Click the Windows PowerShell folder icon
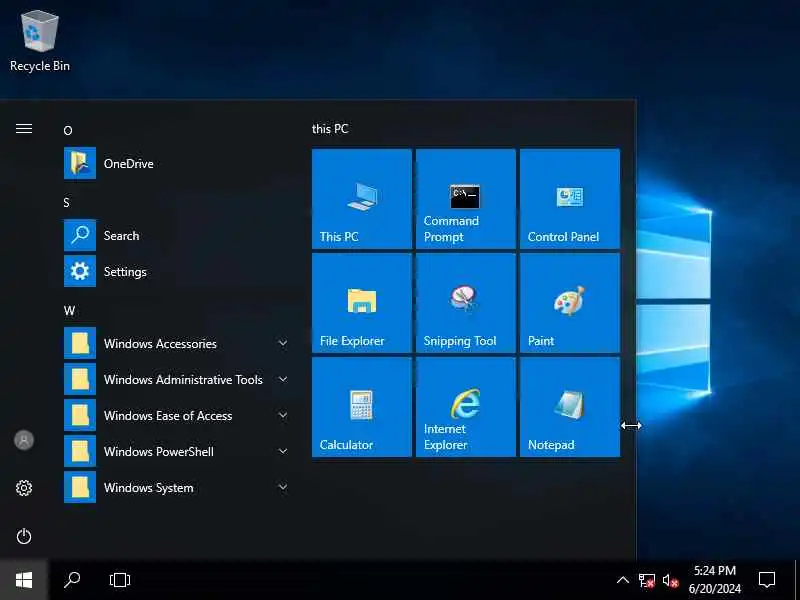The image size is (800, 600). click(80, 452)
